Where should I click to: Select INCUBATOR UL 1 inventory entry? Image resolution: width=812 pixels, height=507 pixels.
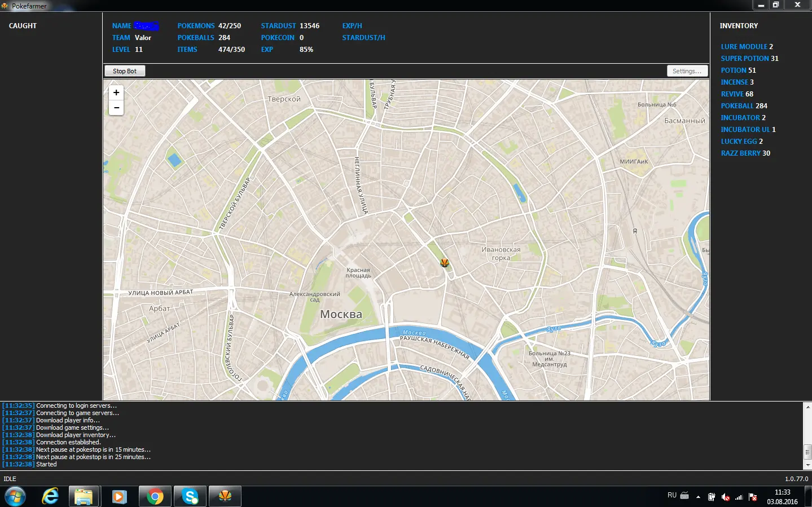(748, 130)
